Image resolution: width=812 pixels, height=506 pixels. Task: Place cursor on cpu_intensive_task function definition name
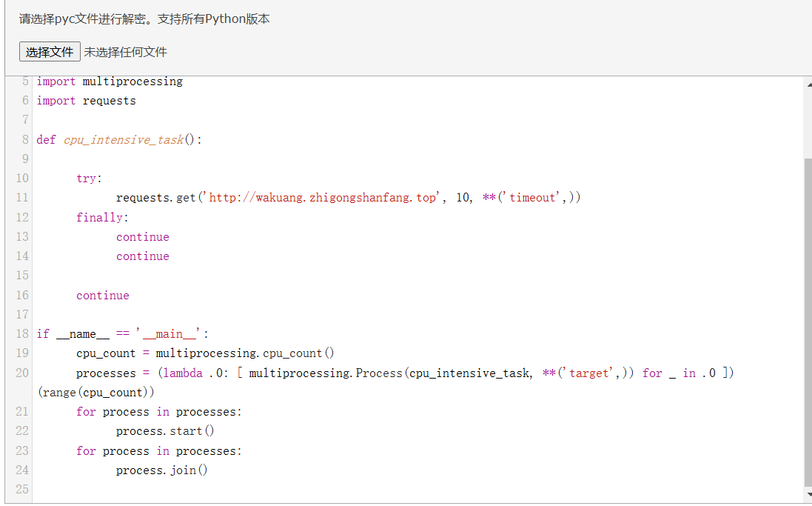pos(124,139)
